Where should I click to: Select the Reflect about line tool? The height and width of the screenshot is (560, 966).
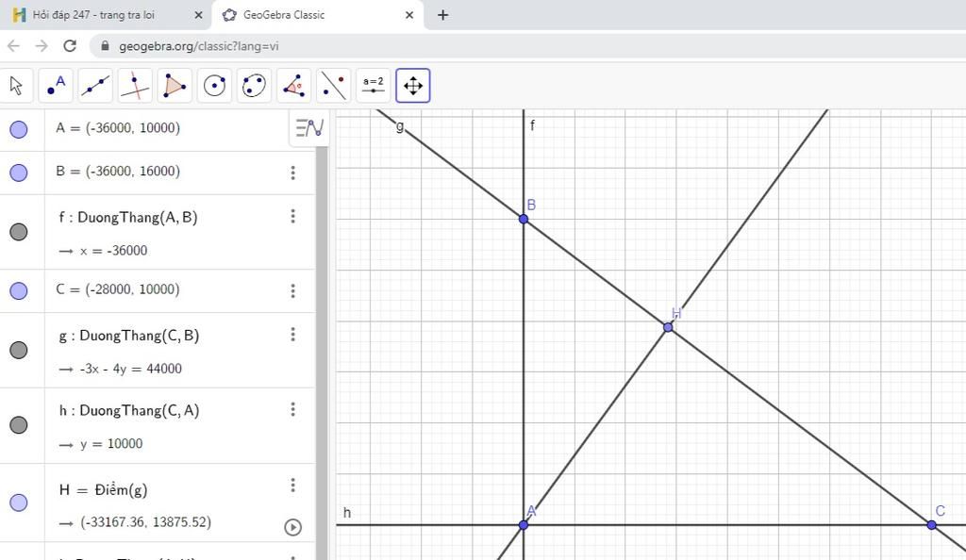tap(333, 86)
